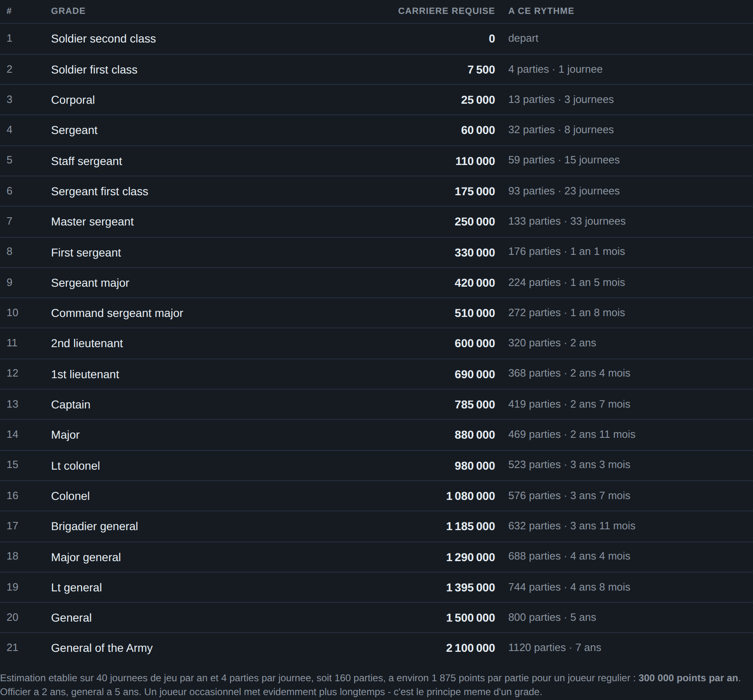Viewport: 753px width, 700px height.
Task: Click the Sergeant first class grade
Action: 100,192
